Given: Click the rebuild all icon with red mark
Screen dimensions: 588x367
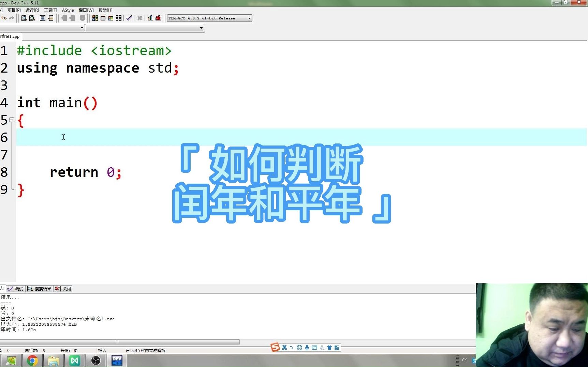Looking at the screenshot, I should click(158, 18).
